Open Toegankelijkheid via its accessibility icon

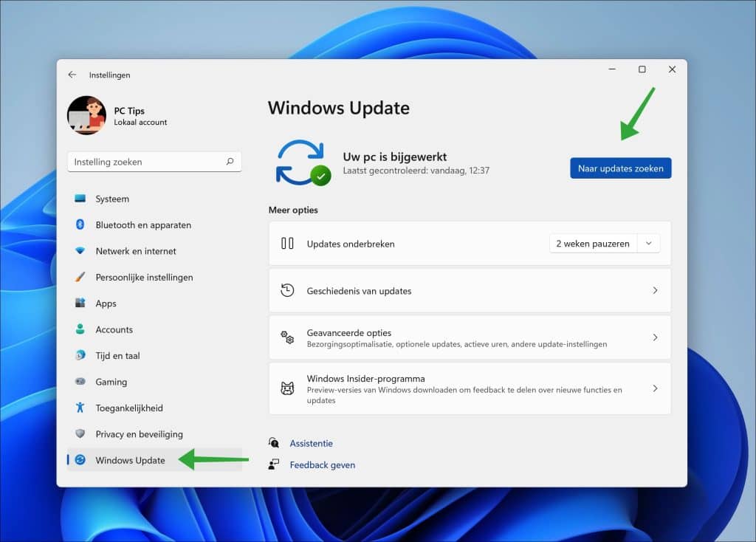pos(79,408)
